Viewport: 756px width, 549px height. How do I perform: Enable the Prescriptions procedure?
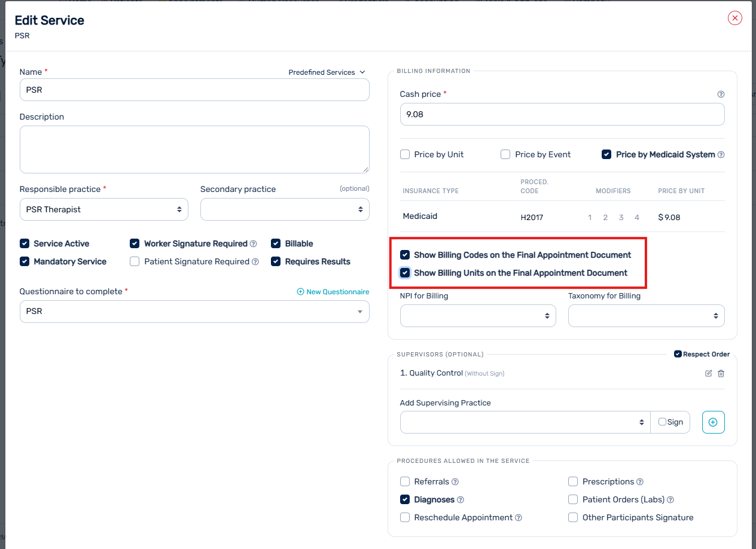[x=573, y=481]
